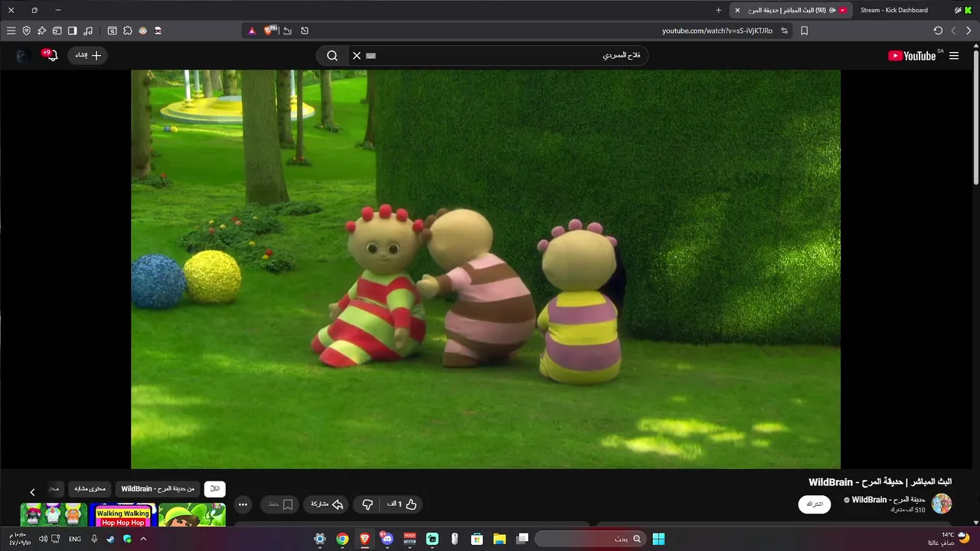980x551 pixels.
Task: Open the WildBrain channel avatar
Action: 941,504
